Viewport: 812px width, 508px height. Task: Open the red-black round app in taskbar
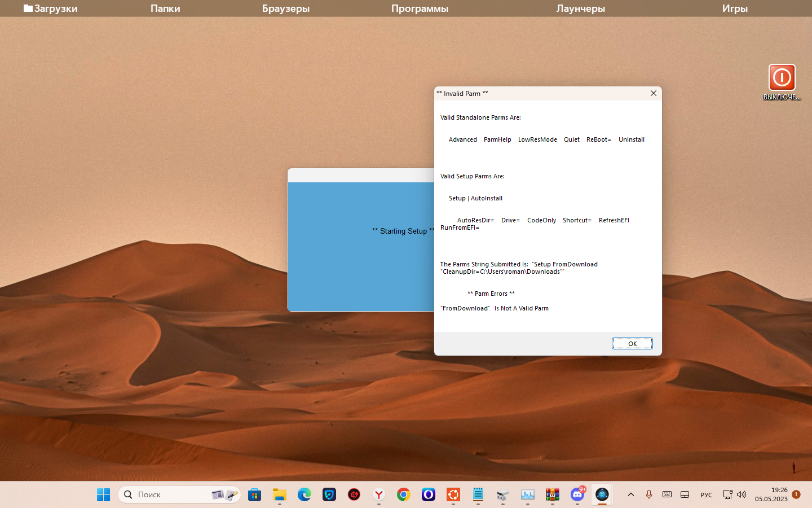point(354,494)
